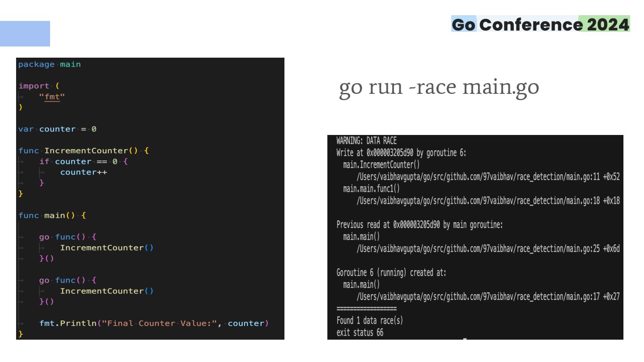Click the second "go func() {" line
644x362 pixels.
pyautogui.click(x=68, y=280)
